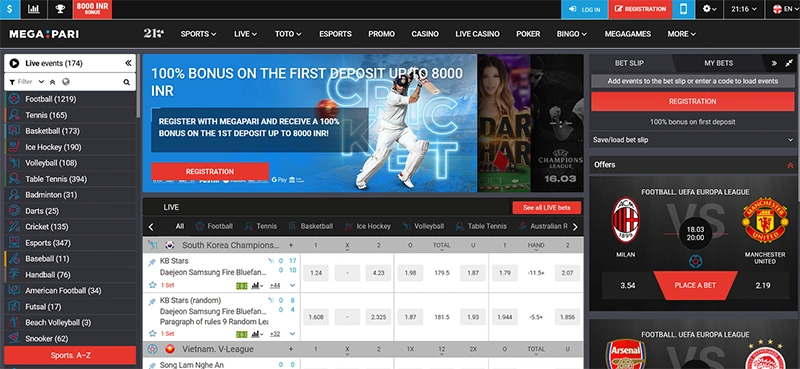
Task: Click the dollar payments icon in the top bar
Action: click(10, 9)
